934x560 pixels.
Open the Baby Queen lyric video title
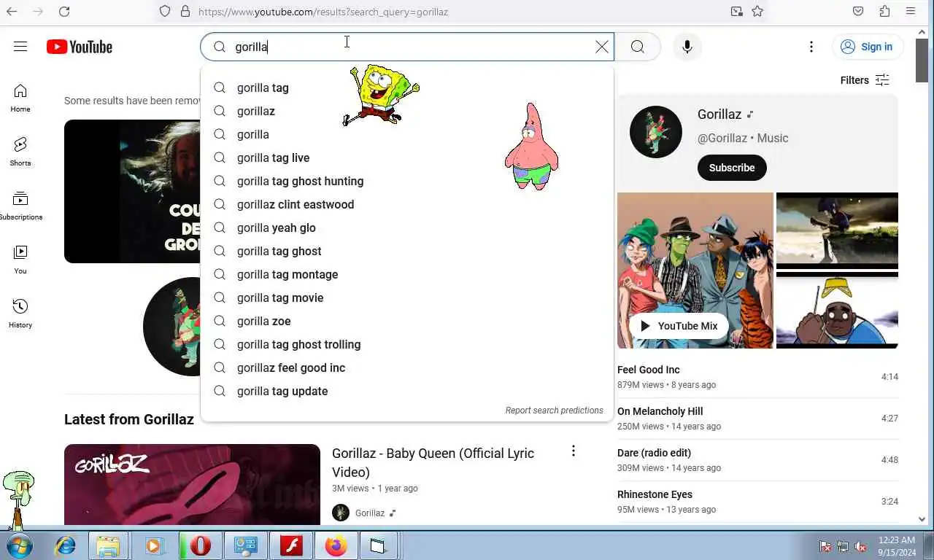pos(433,462)
